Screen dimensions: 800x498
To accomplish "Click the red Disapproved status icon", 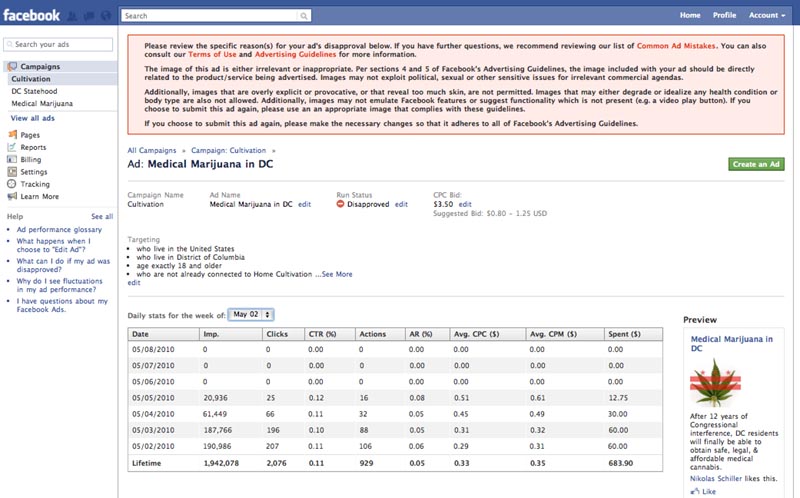I will tap(340, 204).
